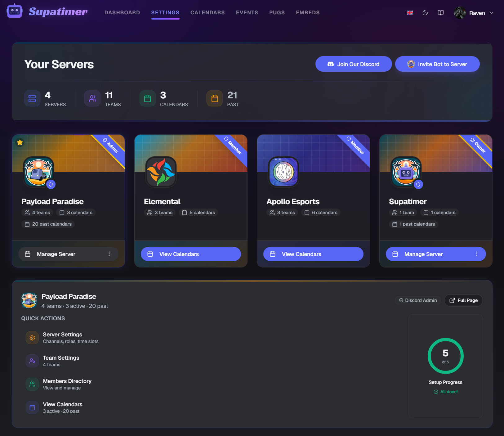Screen dimensions: 504x436
Task: Click '3 calendars' chip on Payload Paradise
Action: click(x=76, y=213)
